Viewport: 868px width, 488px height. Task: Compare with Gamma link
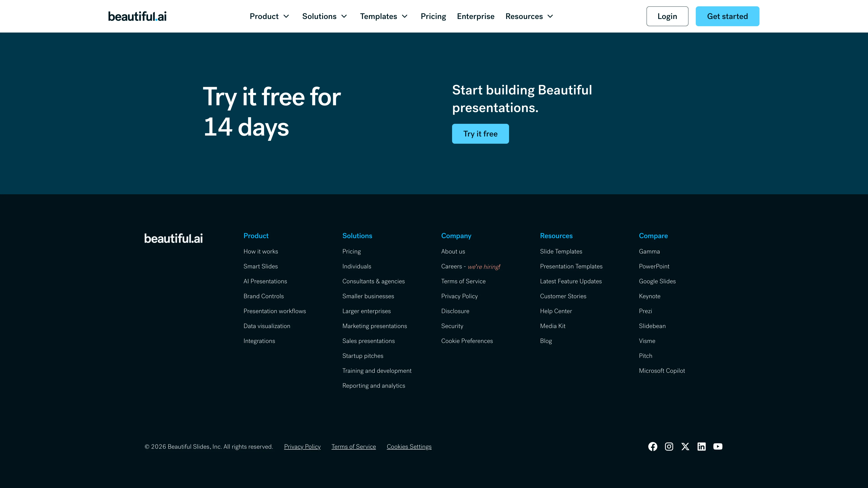coord(649,252)
